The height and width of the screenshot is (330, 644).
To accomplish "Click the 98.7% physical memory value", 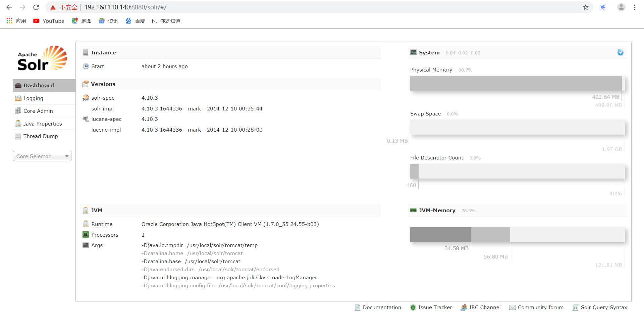I will (x=465, y=70).
